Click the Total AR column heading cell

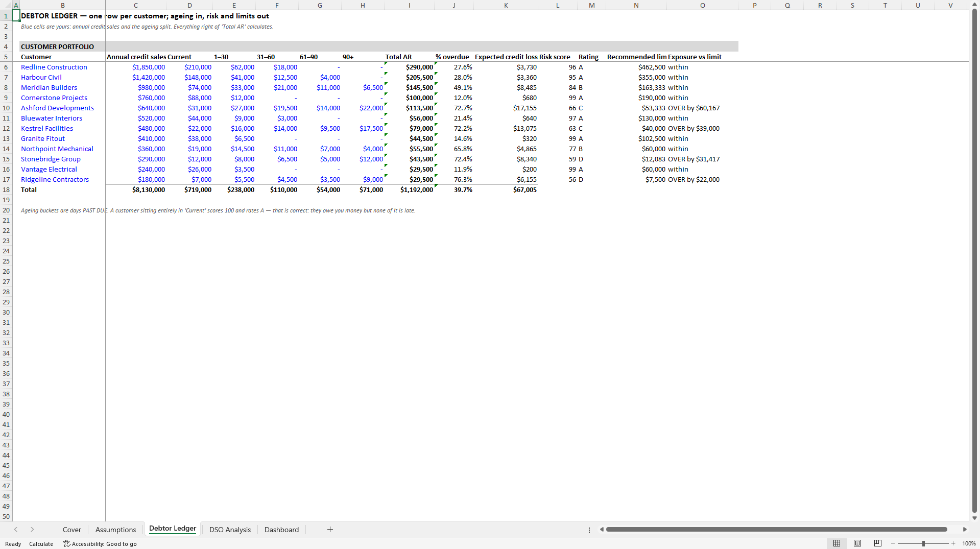coord(409,57)
